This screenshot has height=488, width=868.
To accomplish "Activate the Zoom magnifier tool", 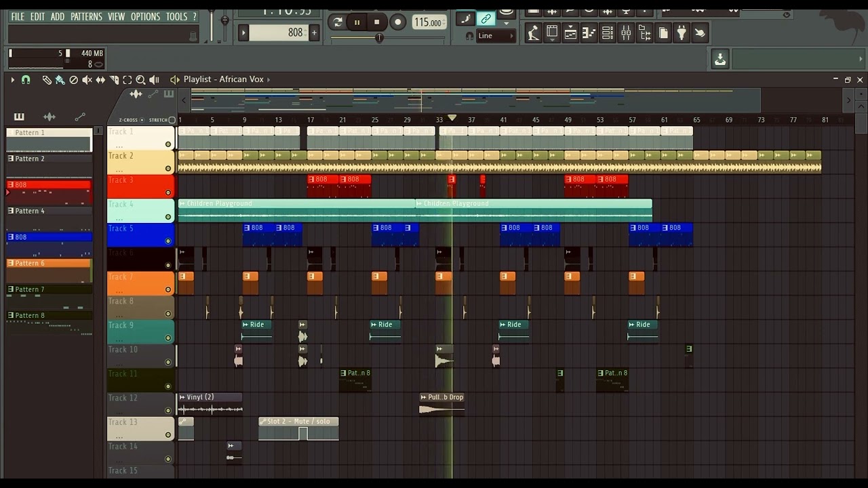I will [140, 80].
